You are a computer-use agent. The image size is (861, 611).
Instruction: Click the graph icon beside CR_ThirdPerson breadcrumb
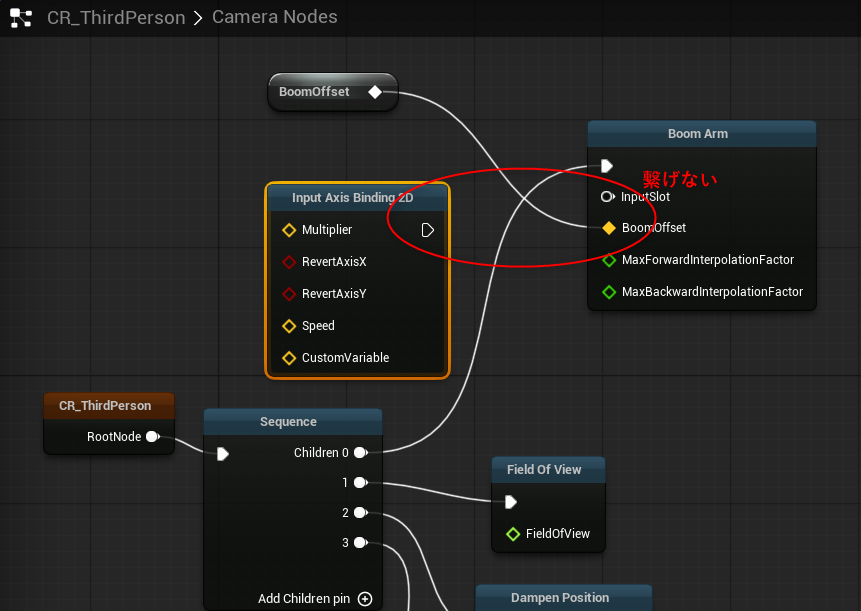click(21, 18)
